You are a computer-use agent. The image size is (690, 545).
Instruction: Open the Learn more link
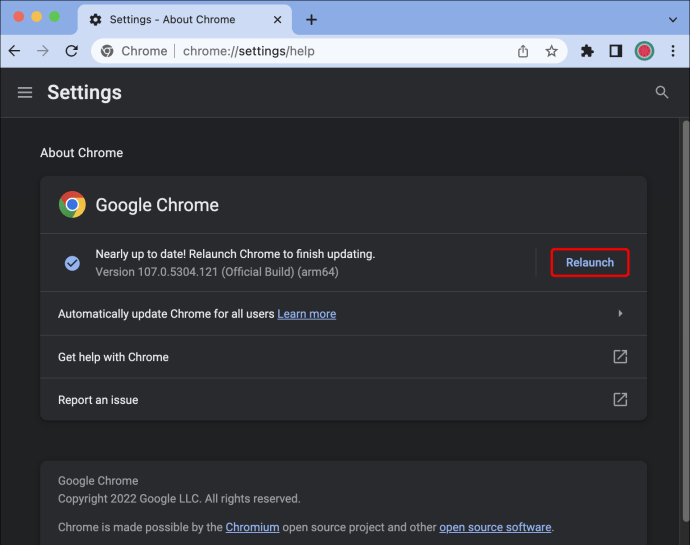(307, 314)
